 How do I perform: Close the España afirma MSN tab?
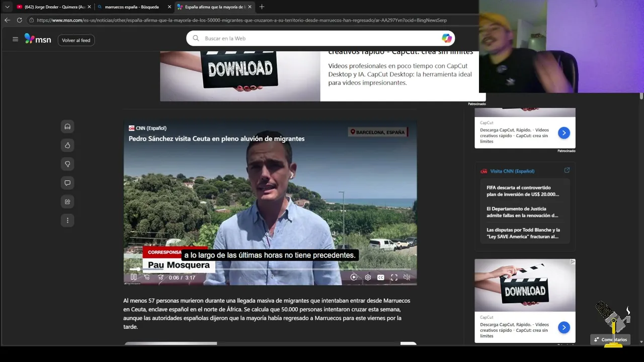[x=250, y=7]
